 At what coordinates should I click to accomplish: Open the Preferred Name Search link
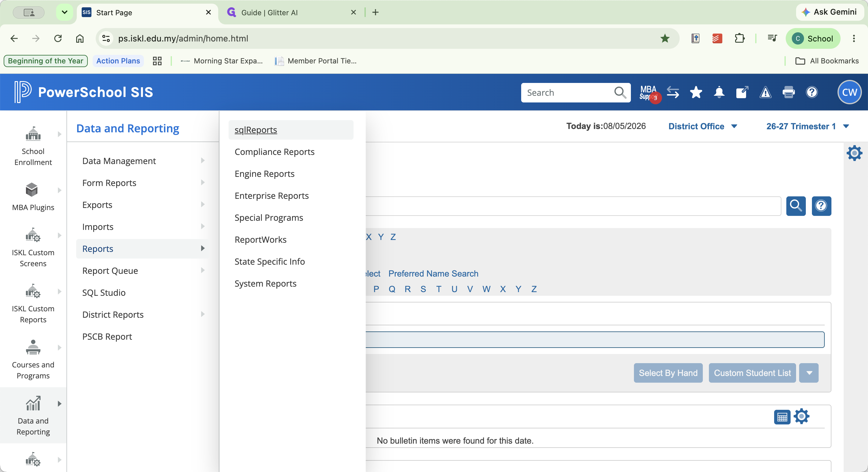pos(433,274)
